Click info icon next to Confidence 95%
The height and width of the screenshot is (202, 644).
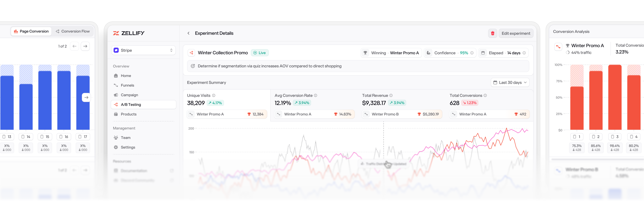point(472,53)
